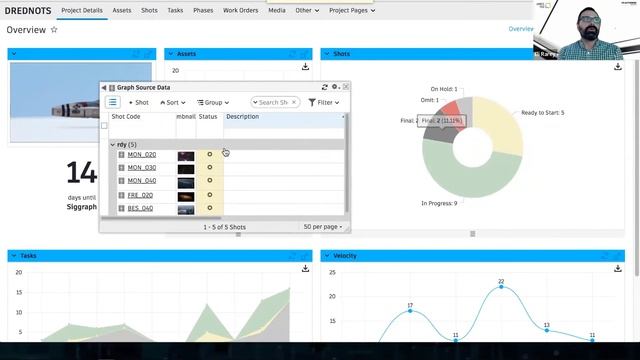Open shot MON_040 link
Viewport: 640px width, 360px height.
coord(142,181)
